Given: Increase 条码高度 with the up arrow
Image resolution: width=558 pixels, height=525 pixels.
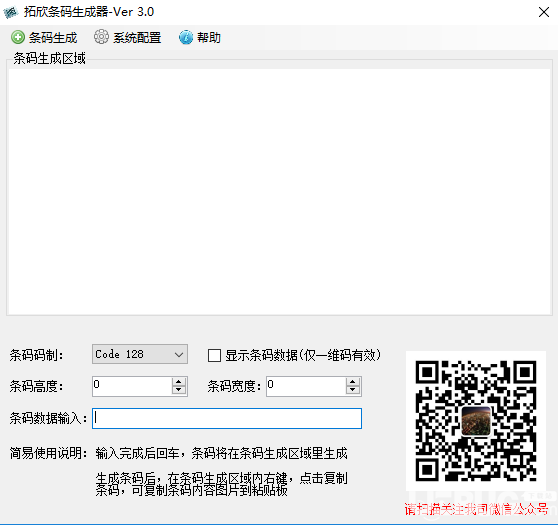Looking at the screenshot, I should (179, 382).
